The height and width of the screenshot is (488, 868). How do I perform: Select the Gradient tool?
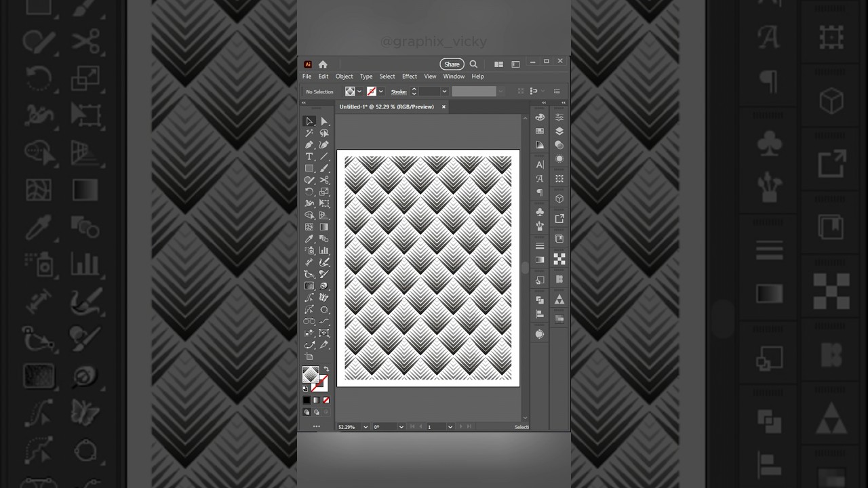click(x=324, y=227)
